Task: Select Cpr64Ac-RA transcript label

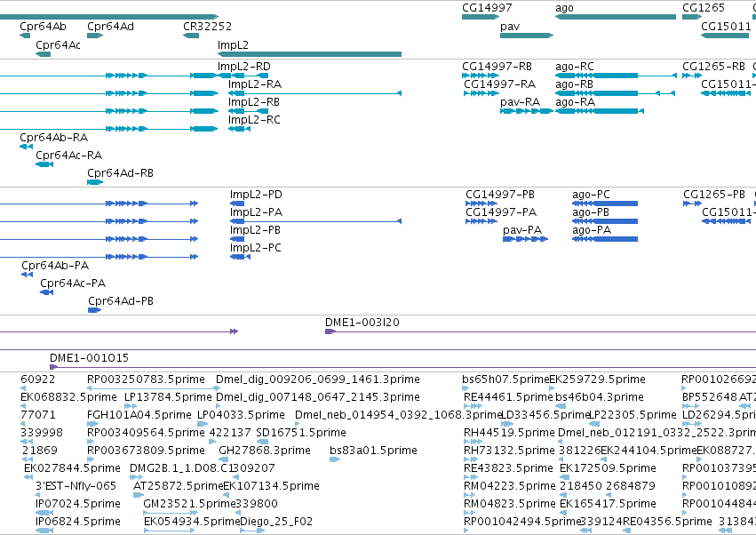Action: point(69,156)
